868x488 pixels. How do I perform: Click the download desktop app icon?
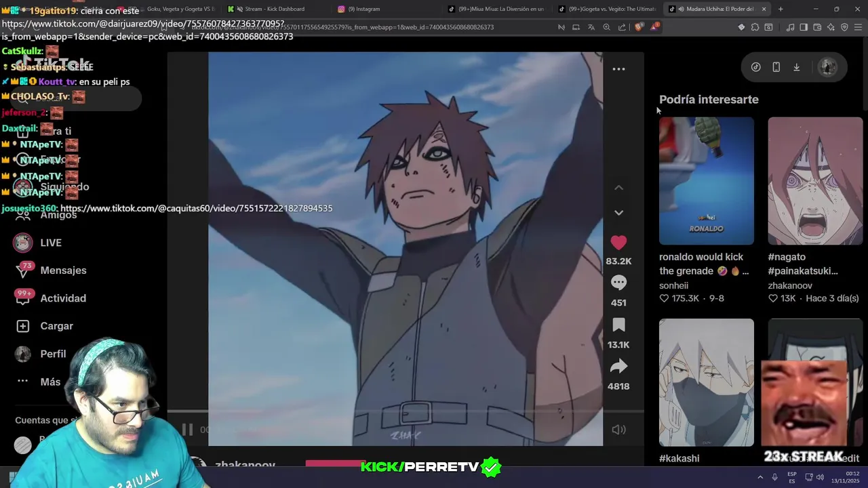pos(796,67)
